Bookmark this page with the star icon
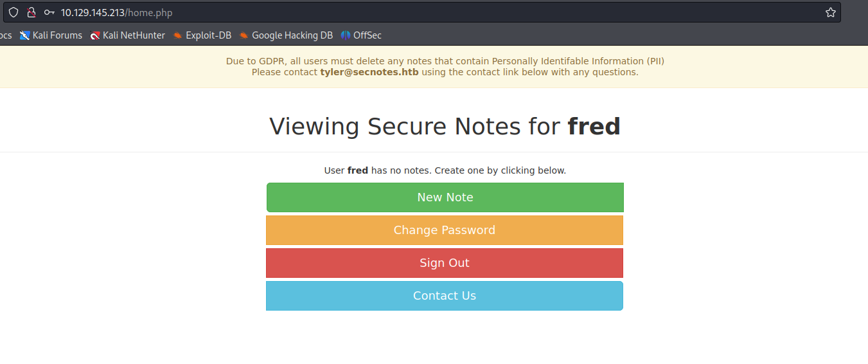The height and width of the screenshot is (364, 868). click(830, 12)
